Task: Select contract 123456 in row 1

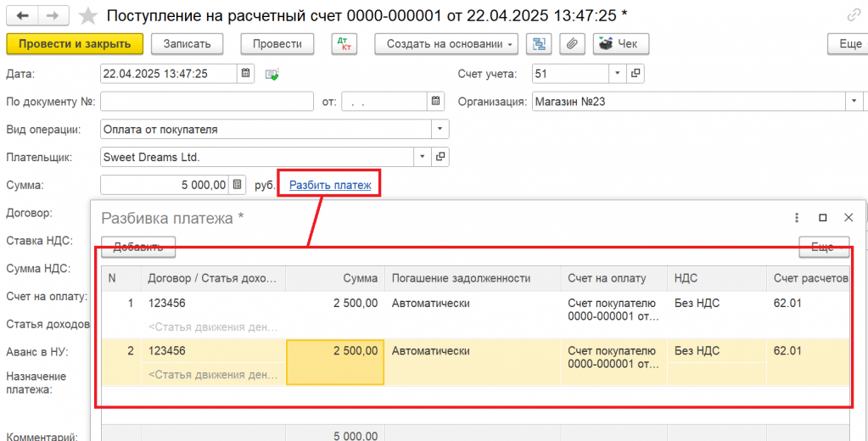Action: tap(166, 304)
